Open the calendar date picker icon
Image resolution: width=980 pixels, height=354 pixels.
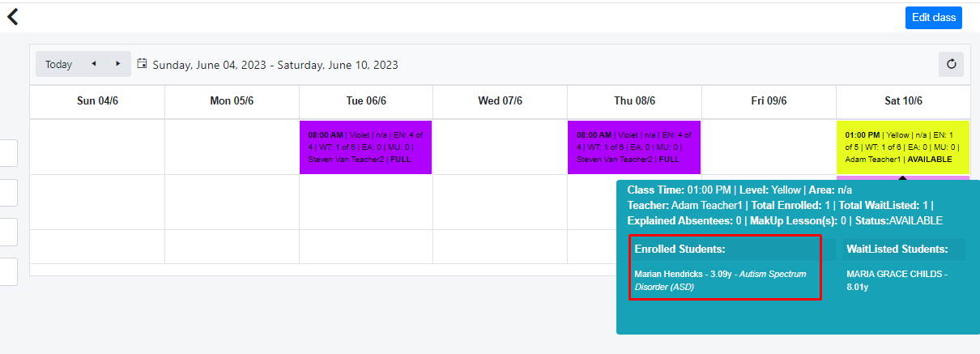143,64
